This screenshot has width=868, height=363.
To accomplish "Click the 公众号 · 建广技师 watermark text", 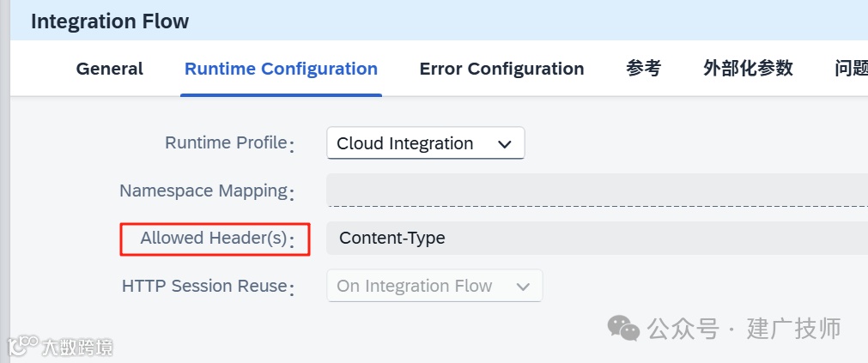I will pos(744,328).
